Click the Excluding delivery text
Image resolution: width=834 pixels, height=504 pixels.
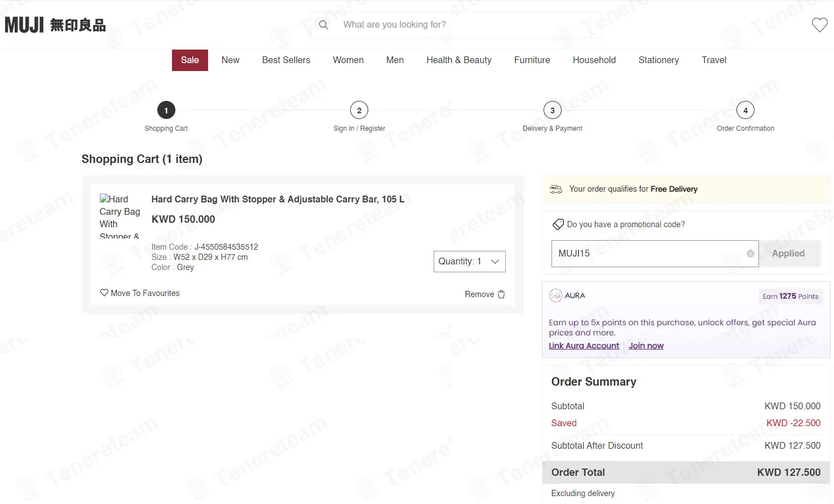[583, 493]
